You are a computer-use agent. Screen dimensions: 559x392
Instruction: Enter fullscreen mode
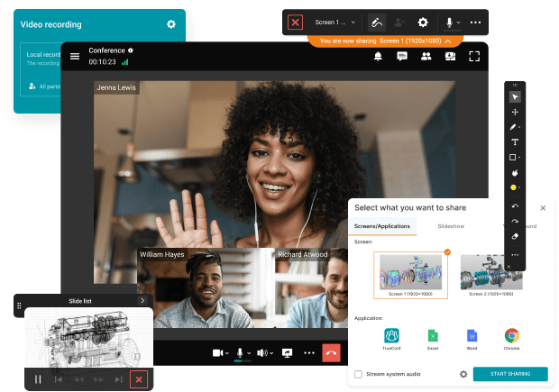[x=474, y=56]
